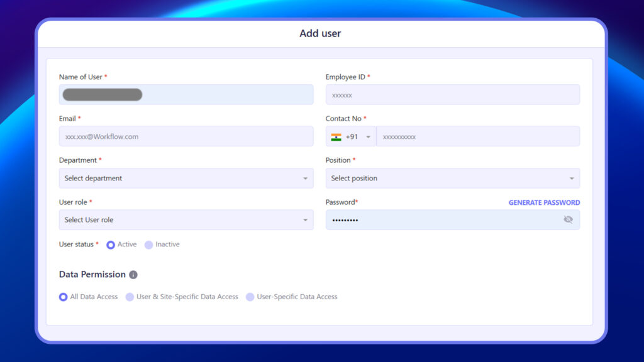644x362 pixels.
Task: Select the Active user status radio
Action: 111,244
